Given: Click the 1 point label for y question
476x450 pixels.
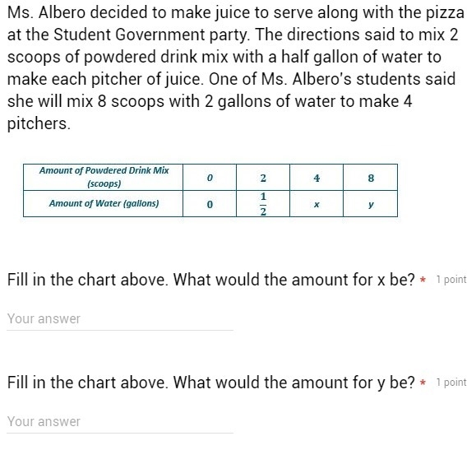Looking at the screenshot, I should (451, 383).
